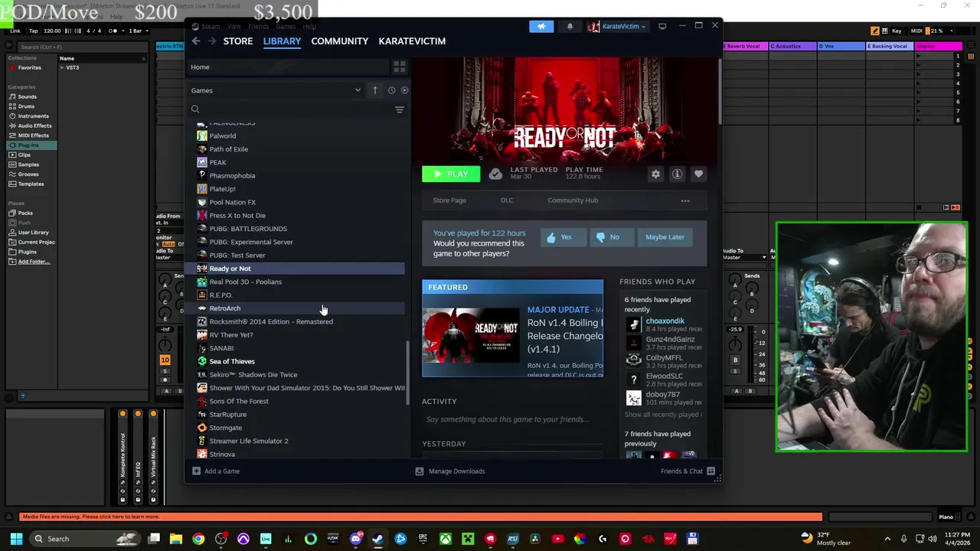This screenshot has height=551, width=980.
Task: Open Friends & Chat
Action: click(x=688, y=471)
